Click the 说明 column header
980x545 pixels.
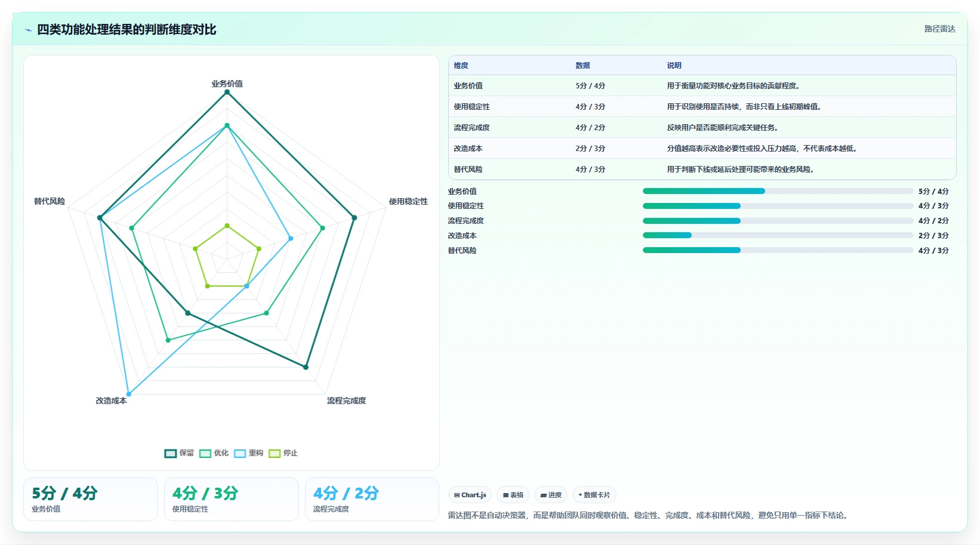tap(674, 66)
